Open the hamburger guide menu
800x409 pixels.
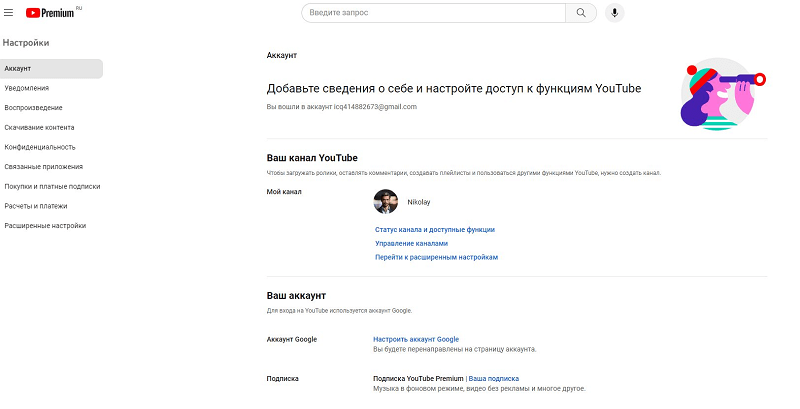[9, 13]
